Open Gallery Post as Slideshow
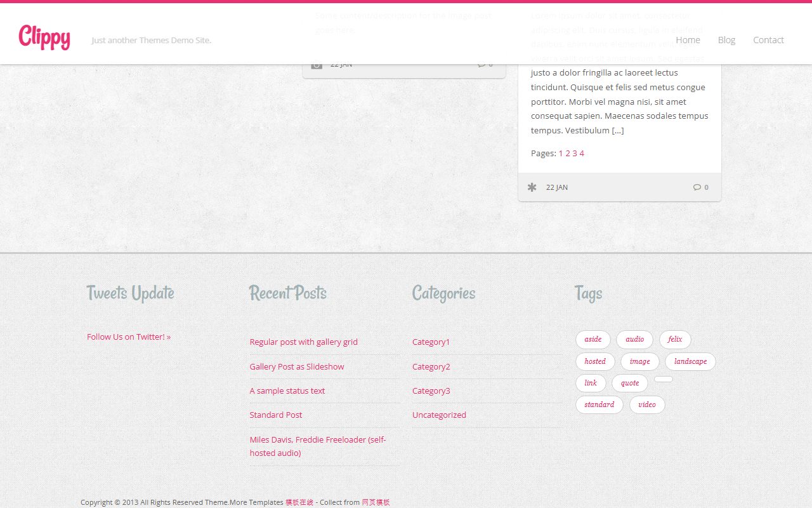Viewport: 812px width, 508px height. click(x=297, y=366)
